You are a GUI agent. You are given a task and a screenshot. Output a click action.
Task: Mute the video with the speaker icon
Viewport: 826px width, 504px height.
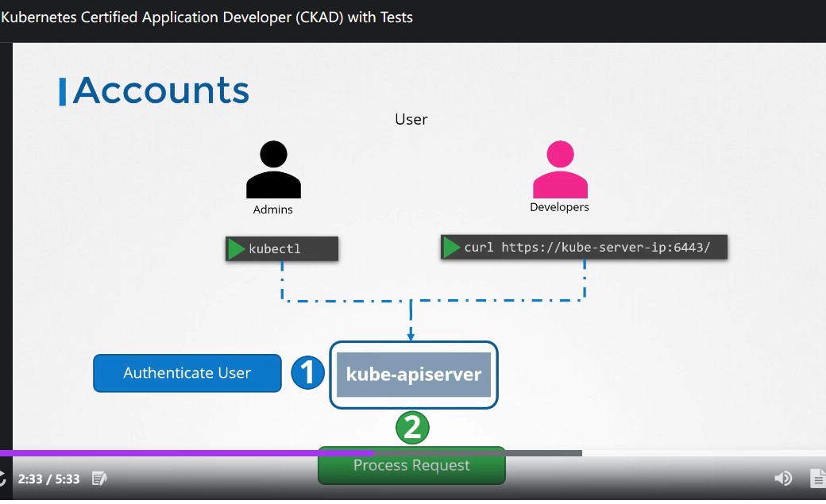[783, 478]
